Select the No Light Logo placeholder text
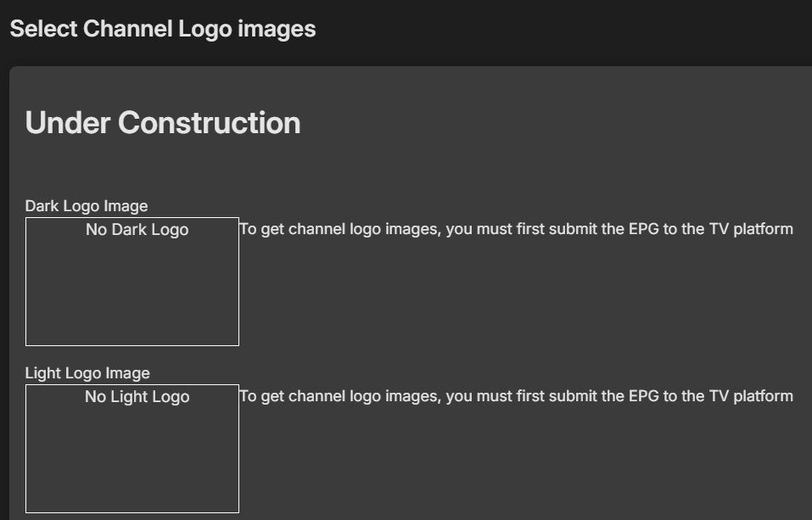This screenshot has width=812, height=520. click(x=137, y=397)
